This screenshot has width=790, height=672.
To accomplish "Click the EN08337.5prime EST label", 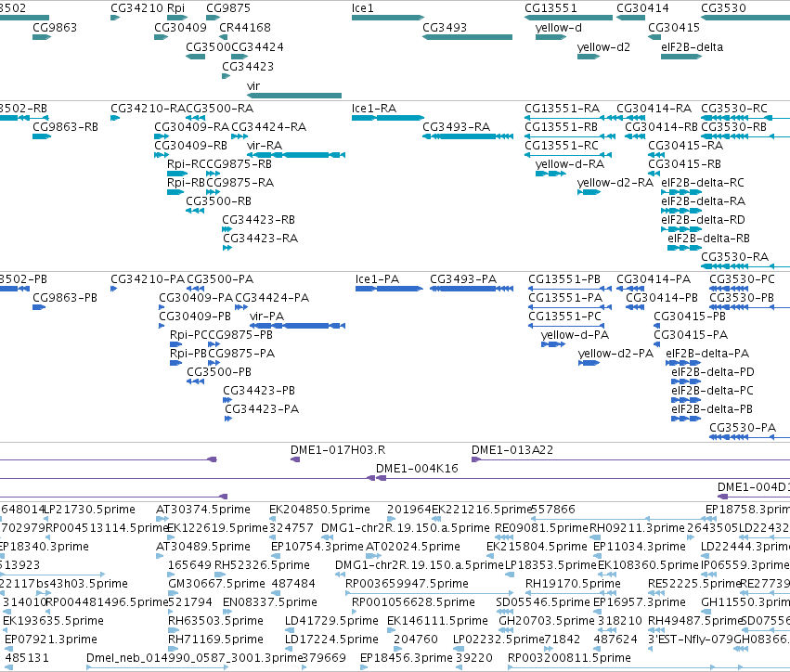I will pos(270,602).
